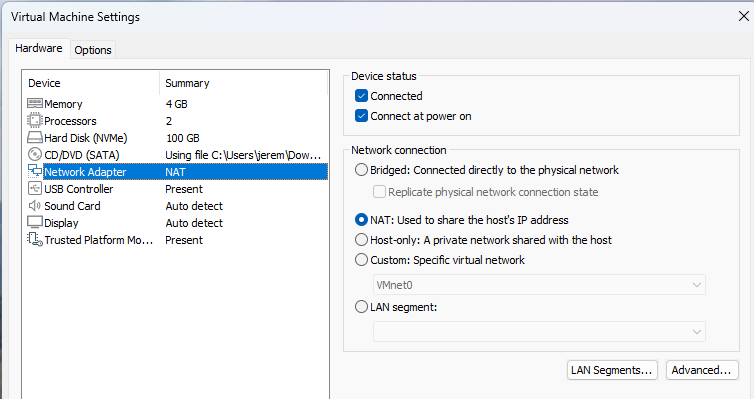
Task: Click the Using file C:\Users\jerem summary
Action: (x=243, y=155)
